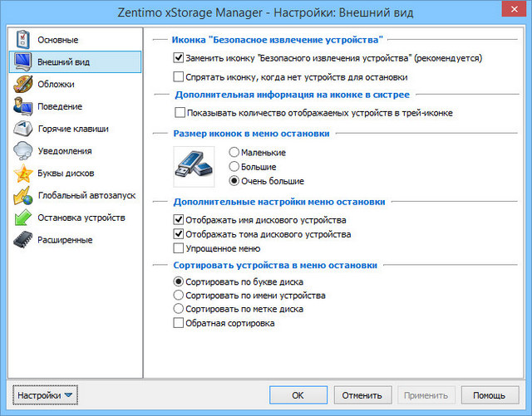Choose Сортировать по имени устройства option

[179, 296]
